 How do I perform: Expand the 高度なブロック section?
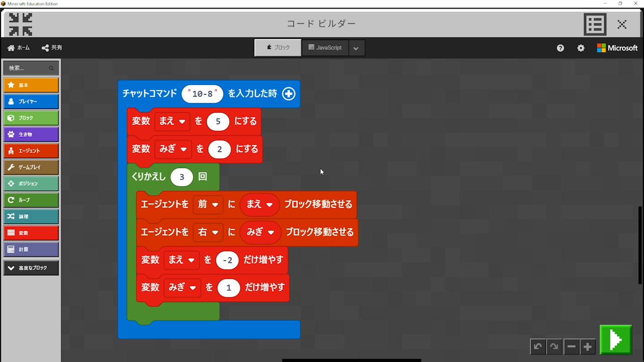point(31,268)
